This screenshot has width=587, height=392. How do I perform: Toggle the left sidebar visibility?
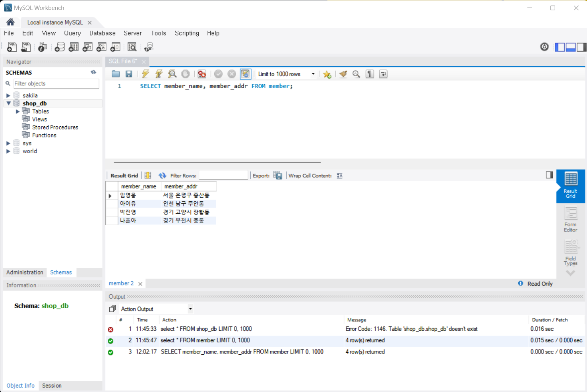pos(560,47)
